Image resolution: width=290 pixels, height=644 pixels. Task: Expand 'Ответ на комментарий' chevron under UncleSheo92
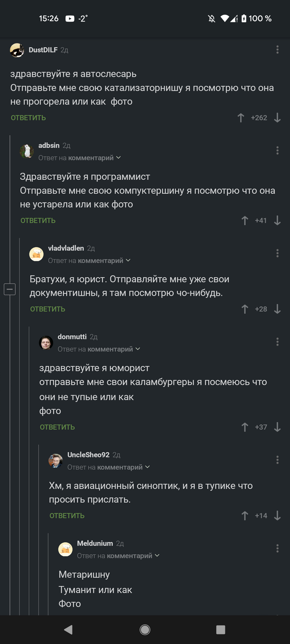tap(147, 466)
